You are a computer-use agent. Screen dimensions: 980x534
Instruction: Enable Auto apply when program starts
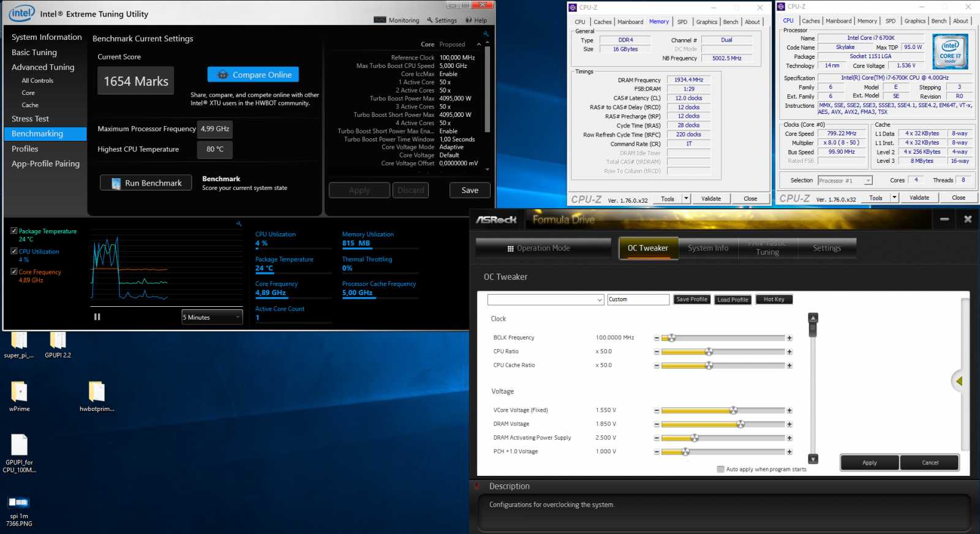pyautogui.click(x=720, y=469)
